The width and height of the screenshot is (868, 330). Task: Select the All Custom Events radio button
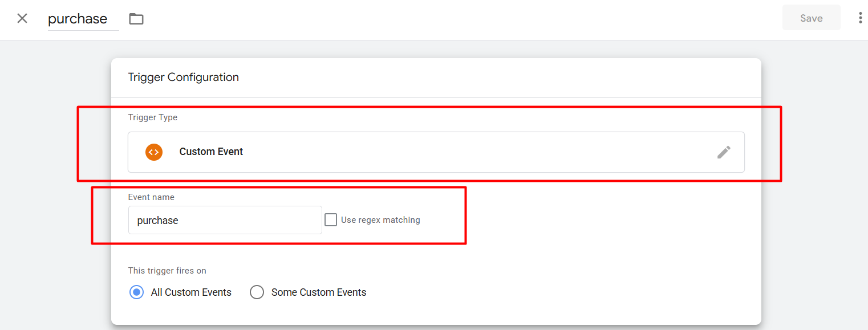pos(137,292)
